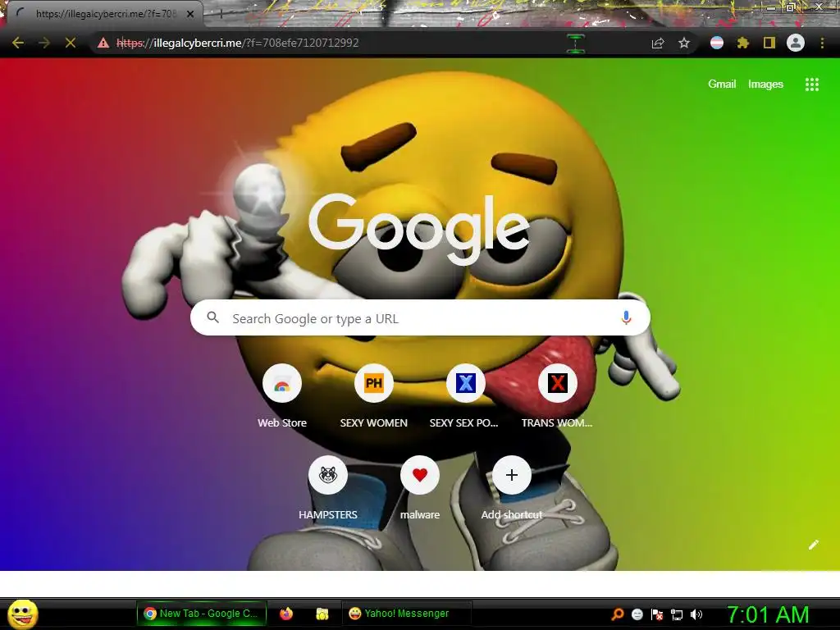Close the illegalcybercri.me tab

(190, 14)
